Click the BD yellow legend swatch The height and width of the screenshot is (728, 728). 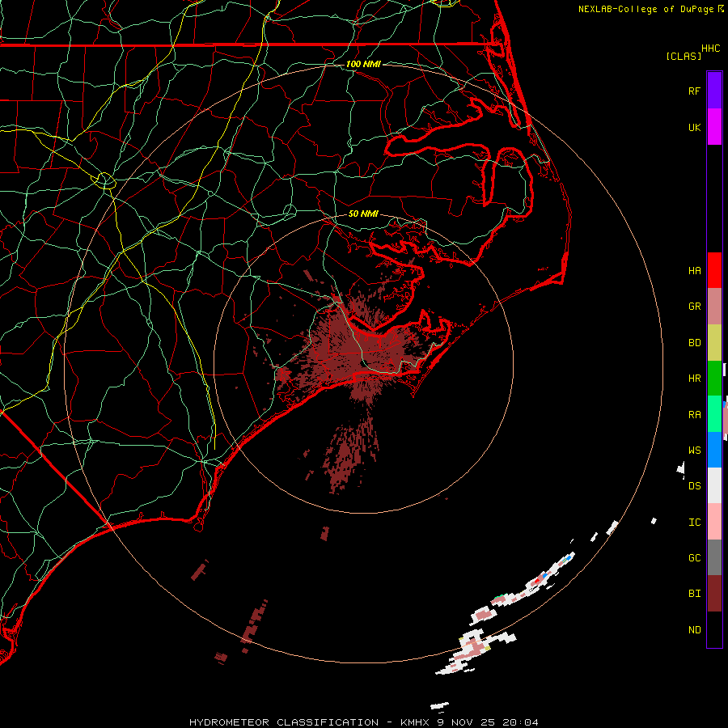pos(714,343)
